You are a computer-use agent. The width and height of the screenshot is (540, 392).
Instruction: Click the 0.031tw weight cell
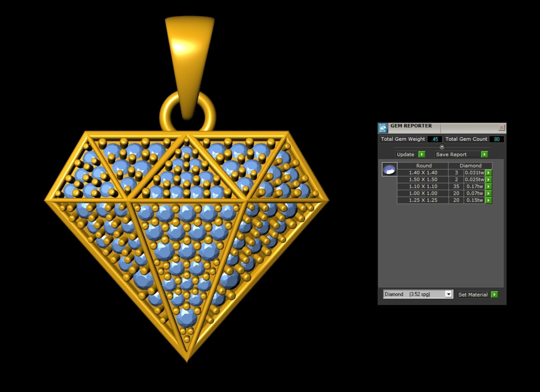pos(474,173)
